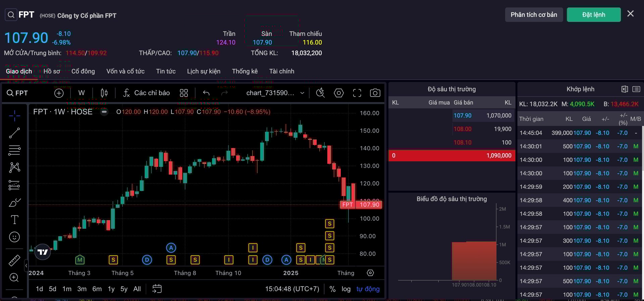Open the W interval dropdown

(x=82, y=93)
